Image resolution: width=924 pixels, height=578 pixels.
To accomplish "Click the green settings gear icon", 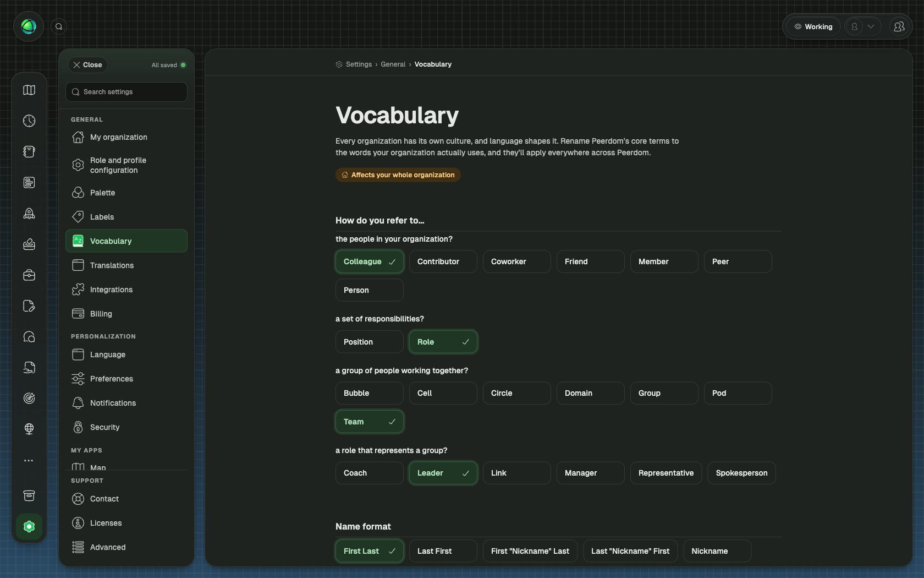I will click(x=29, y=526).
